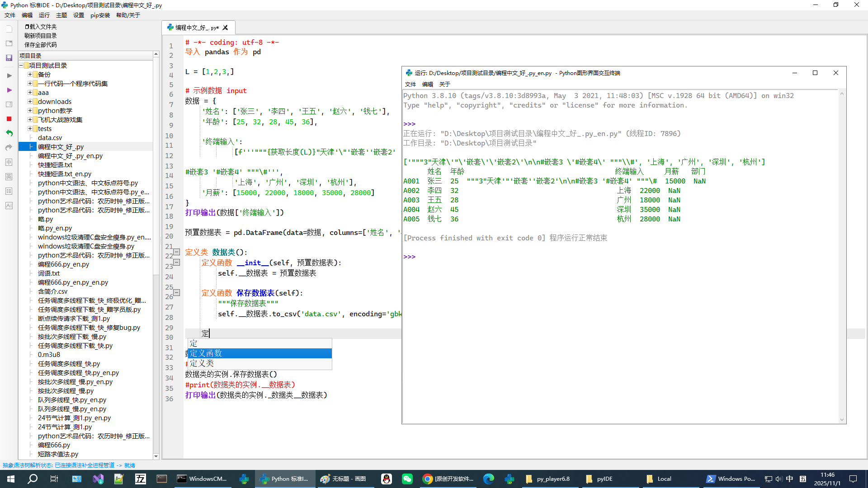Collapse the 数据类 class fold marker
The height and width of the screenshot is (488, 868).
pos(177,252)
